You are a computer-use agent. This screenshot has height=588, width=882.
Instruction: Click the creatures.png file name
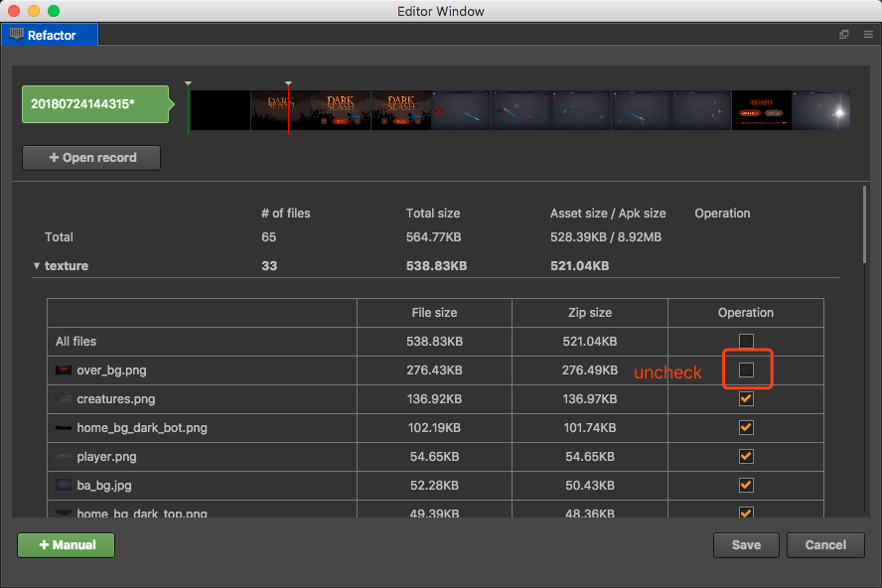coord(116,399)
